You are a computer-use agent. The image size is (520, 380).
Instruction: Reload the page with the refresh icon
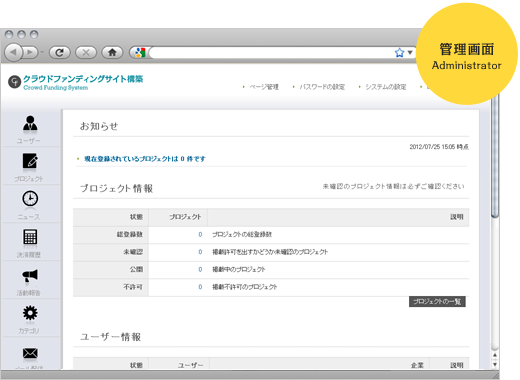tap(60, 52)
